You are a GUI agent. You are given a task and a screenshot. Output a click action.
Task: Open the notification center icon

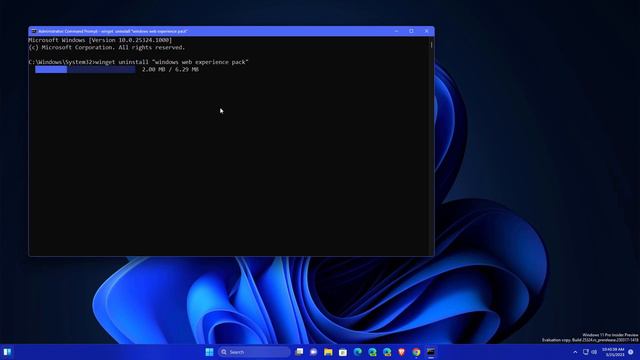pyautogui.click(x=631, y=352)
